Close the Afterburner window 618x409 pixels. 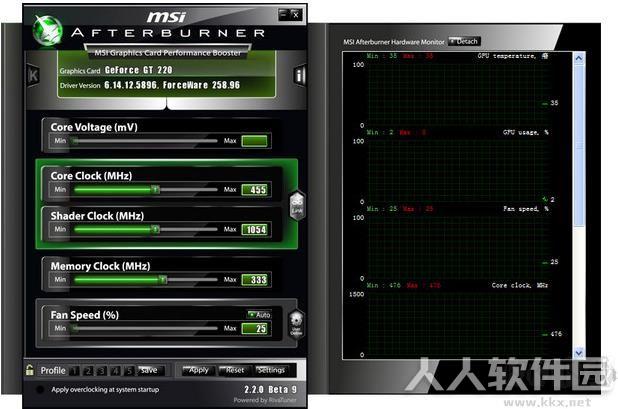pos(296,15)
